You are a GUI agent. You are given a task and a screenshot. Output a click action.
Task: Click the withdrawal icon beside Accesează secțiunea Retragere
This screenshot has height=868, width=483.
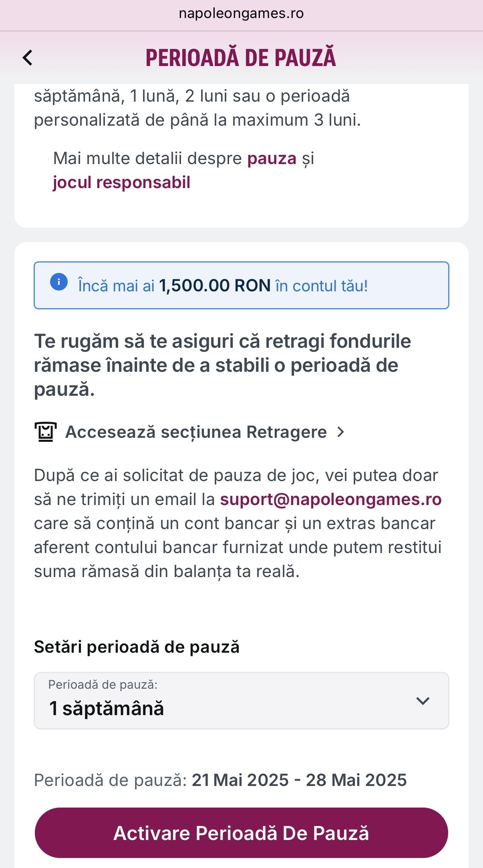tap(45, 432)
